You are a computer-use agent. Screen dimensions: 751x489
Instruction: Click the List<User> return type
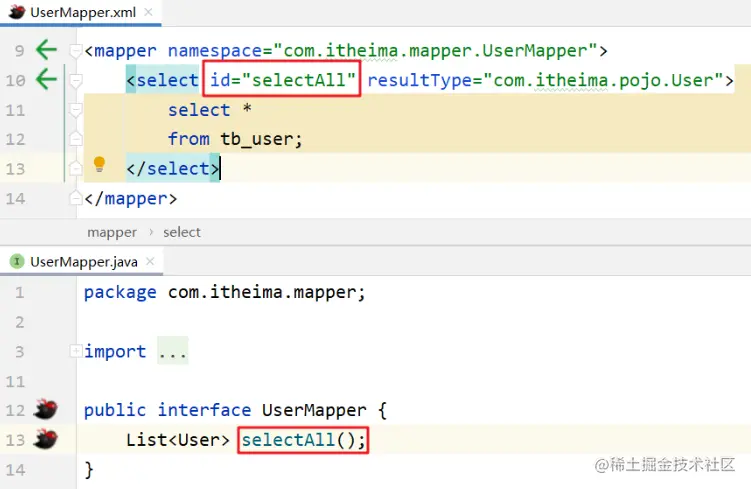[178, 440]
